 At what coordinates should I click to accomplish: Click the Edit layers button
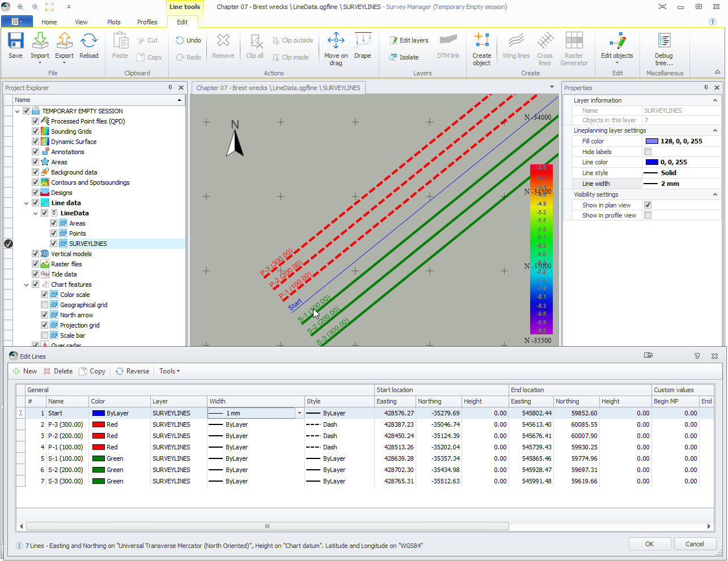pos(409,40)
